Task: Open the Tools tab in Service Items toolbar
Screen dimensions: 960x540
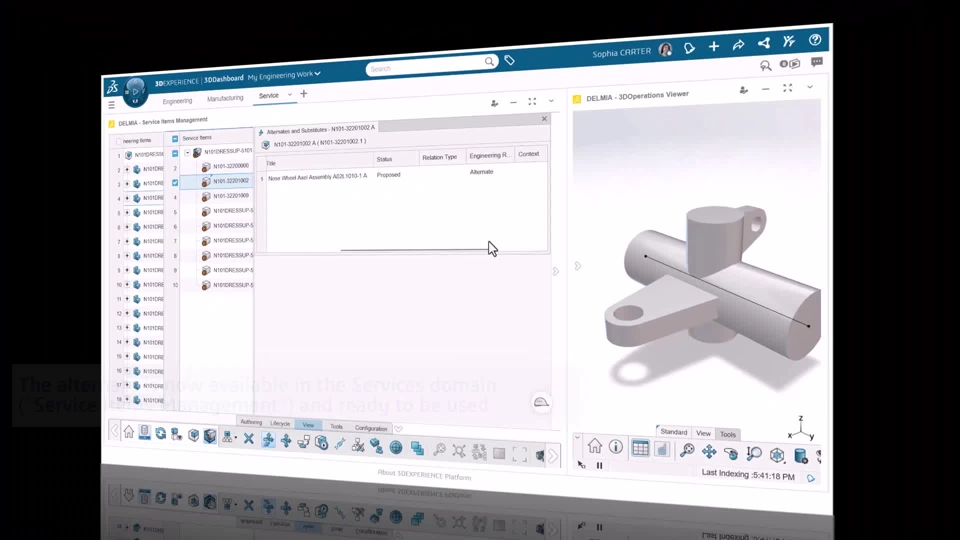Action: point(336,426)
